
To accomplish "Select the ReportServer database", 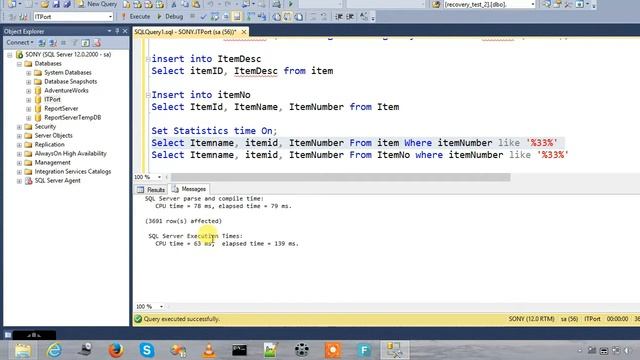I will tap(61, 109).
